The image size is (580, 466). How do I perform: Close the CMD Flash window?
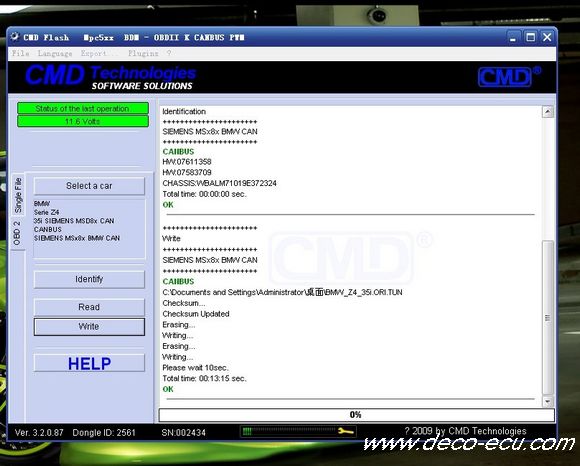547,37
